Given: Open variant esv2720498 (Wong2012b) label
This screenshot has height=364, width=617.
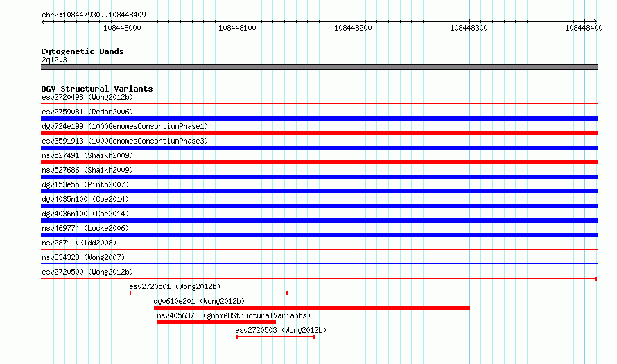Looking at the screenshot, I should pyautogui.click(x=87, y=97).
